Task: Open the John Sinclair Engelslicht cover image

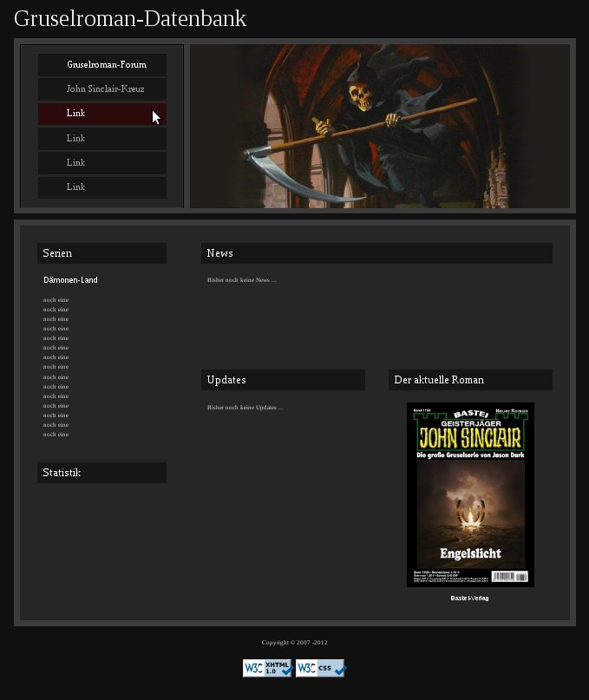Action: 470,494
